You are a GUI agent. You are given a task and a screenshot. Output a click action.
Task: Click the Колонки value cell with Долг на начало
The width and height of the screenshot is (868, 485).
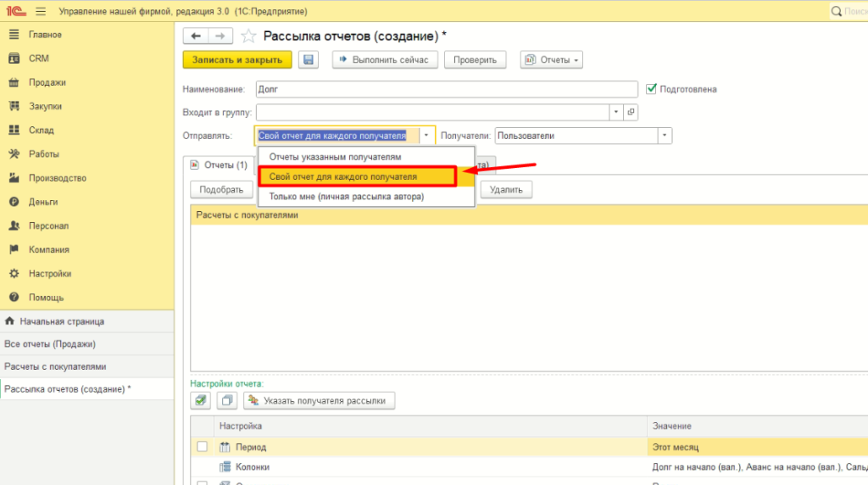(757, 466)
